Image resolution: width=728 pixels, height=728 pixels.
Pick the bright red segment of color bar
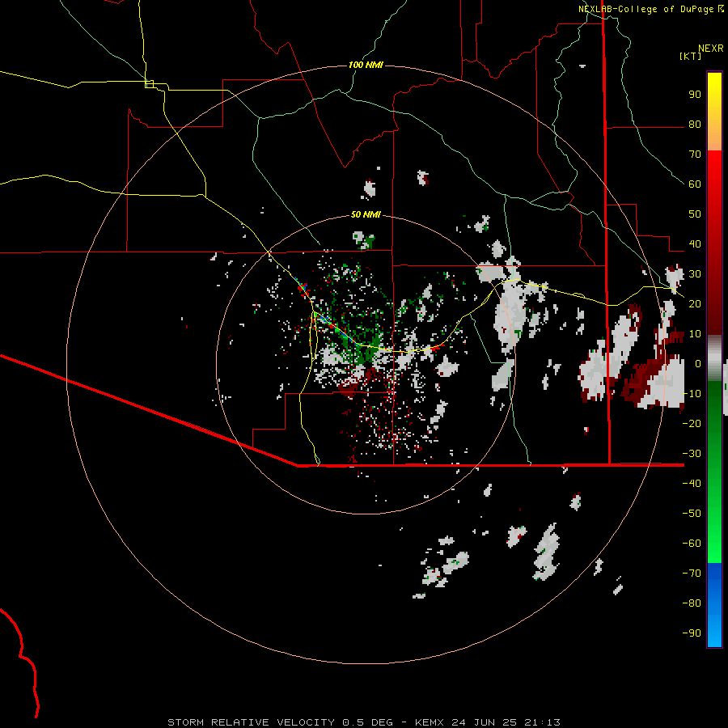[714, 170]
